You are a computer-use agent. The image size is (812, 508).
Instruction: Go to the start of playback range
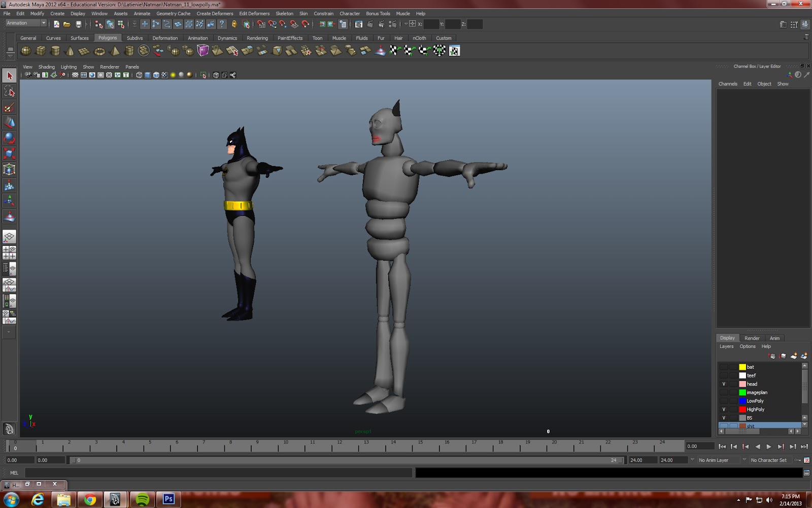[723, 447]
